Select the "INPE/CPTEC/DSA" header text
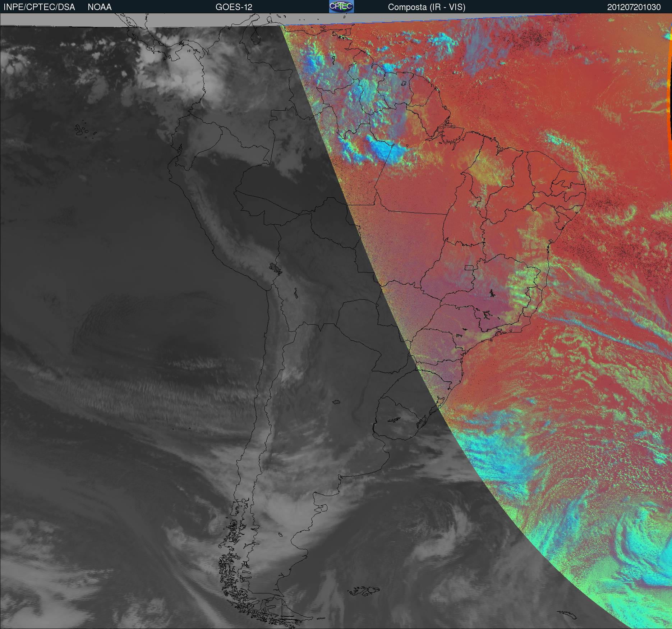 click(x=39, y=7)
